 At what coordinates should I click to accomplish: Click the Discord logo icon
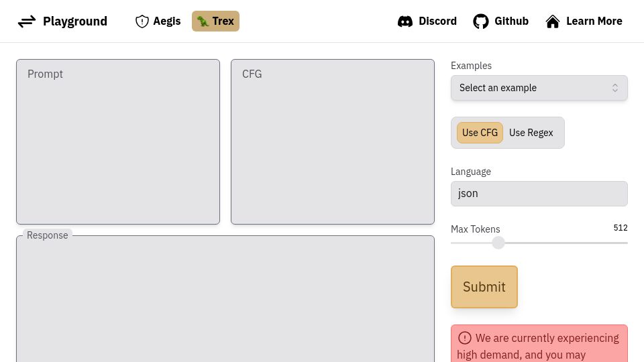point(405,21)
